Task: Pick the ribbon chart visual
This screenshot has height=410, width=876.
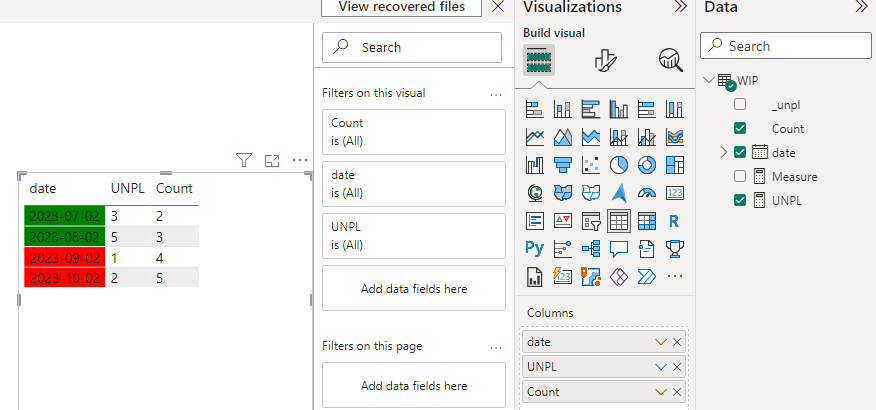Action: (x=674, y=137)
